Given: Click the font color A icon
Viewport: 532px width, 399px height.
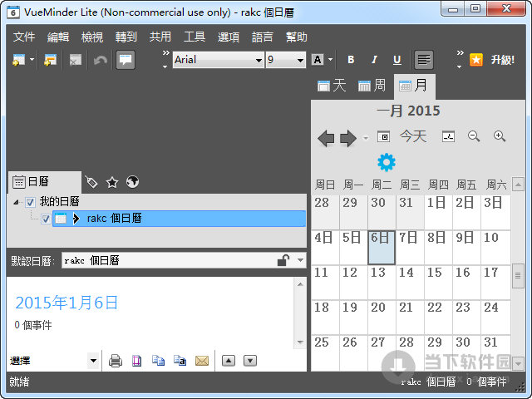Looking at the screenshot, I should [x=318, y=60].
